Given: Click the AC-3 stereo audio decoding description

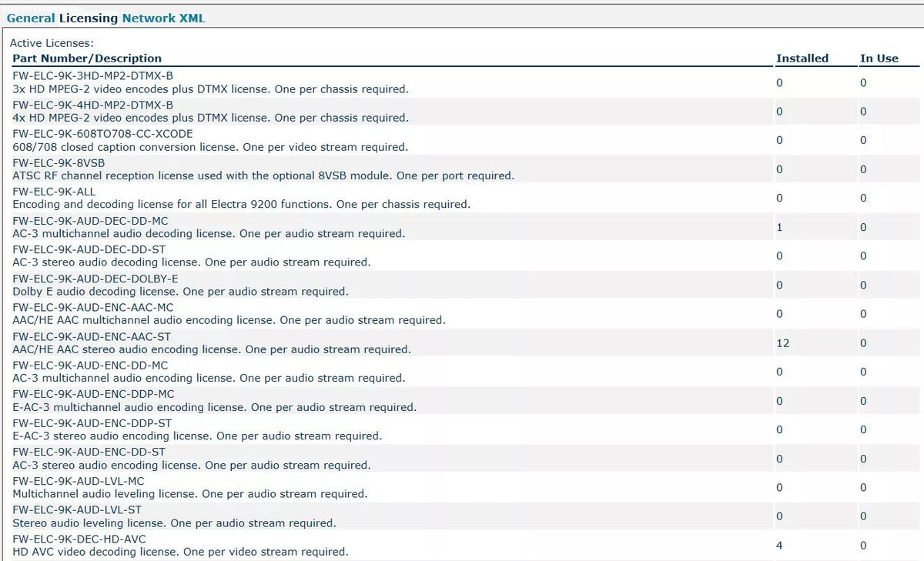Looking at the screenshot, I should coord(191,262).
